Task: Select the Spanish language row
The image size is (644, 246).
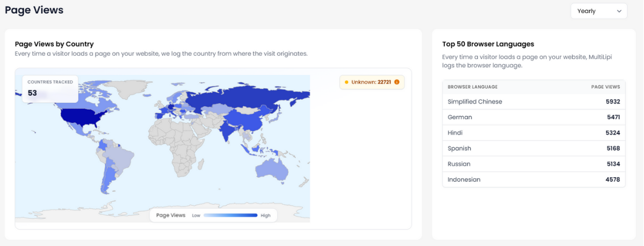Action: point(533,148)
